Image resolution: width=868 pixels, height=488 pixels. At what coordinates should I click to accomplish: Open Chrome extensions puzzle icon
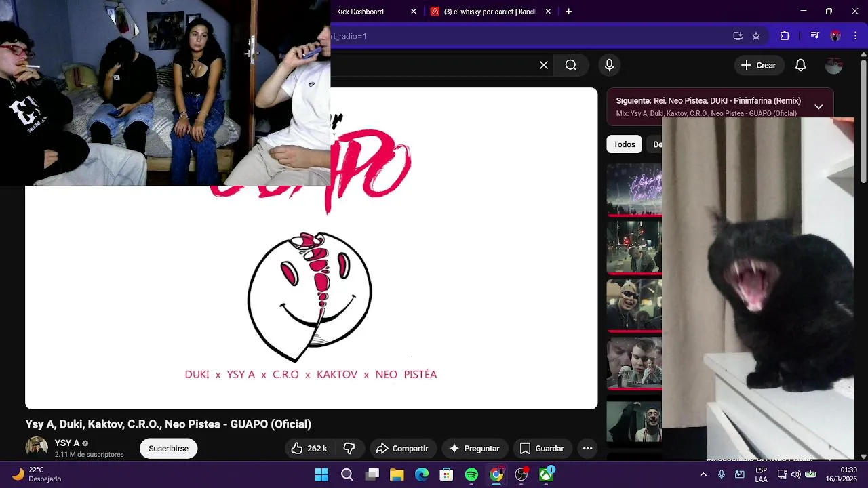coord(785,36)
